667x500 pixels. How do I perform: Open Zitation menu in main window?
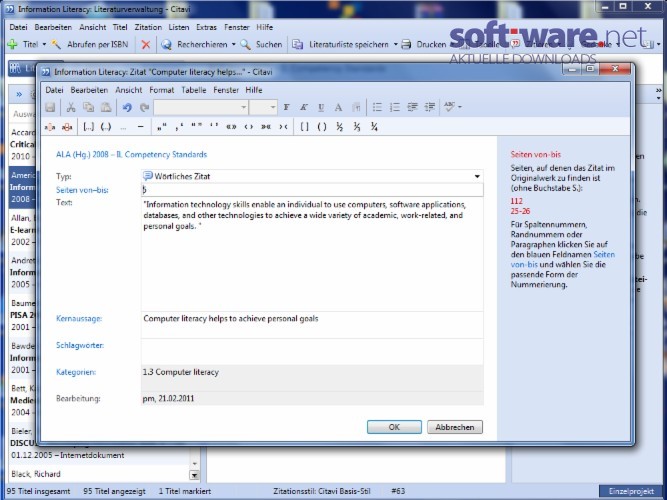pyautogui.click(x=148, y=27)
